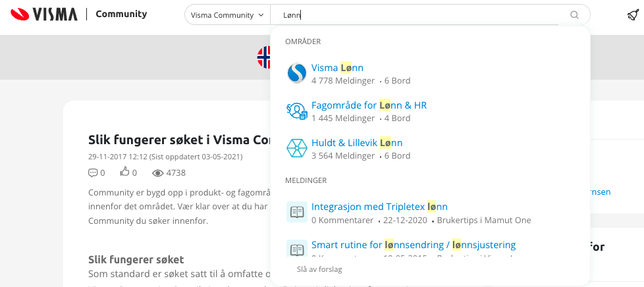Click the thumbs-up like icon
Image resolution: width=644 pixels, height=287 pixels.
[x=125, y=172]
